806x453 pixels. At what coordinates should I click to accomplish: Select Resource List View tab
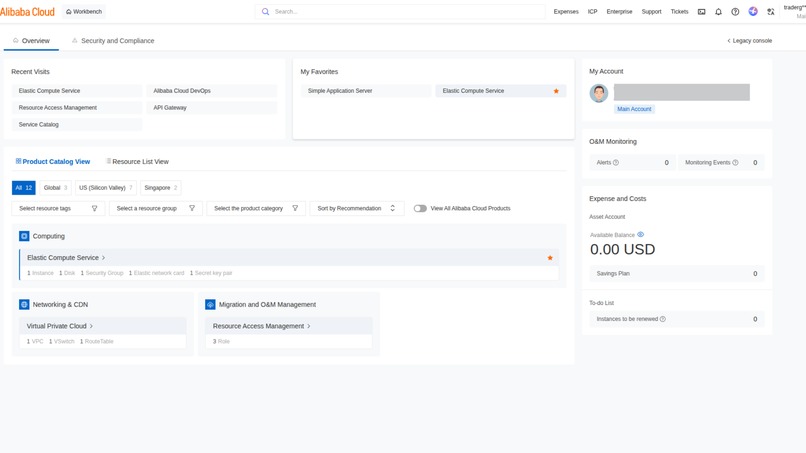pyautogui.click(x=137, y=161)
